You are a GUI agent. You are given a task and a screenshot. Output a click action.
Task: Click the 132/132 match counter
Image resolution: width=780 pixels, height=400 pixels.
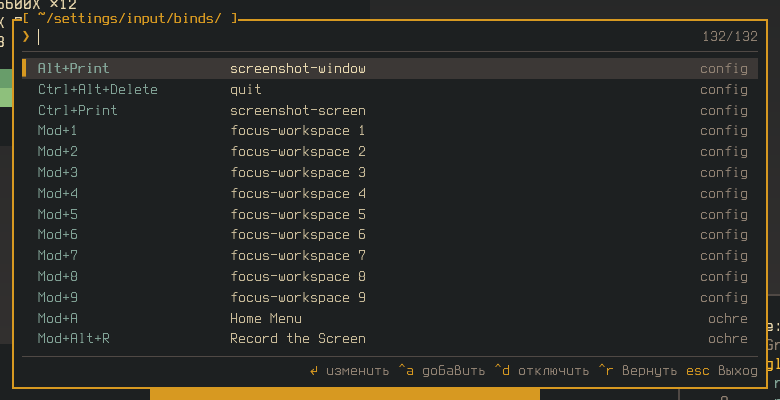[730, 37]
